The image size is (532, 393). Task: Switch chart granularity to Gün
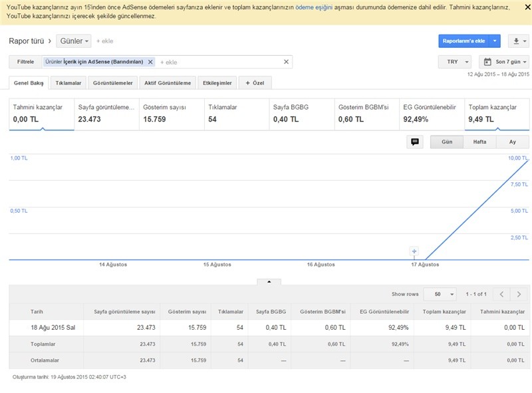[447, 142]
